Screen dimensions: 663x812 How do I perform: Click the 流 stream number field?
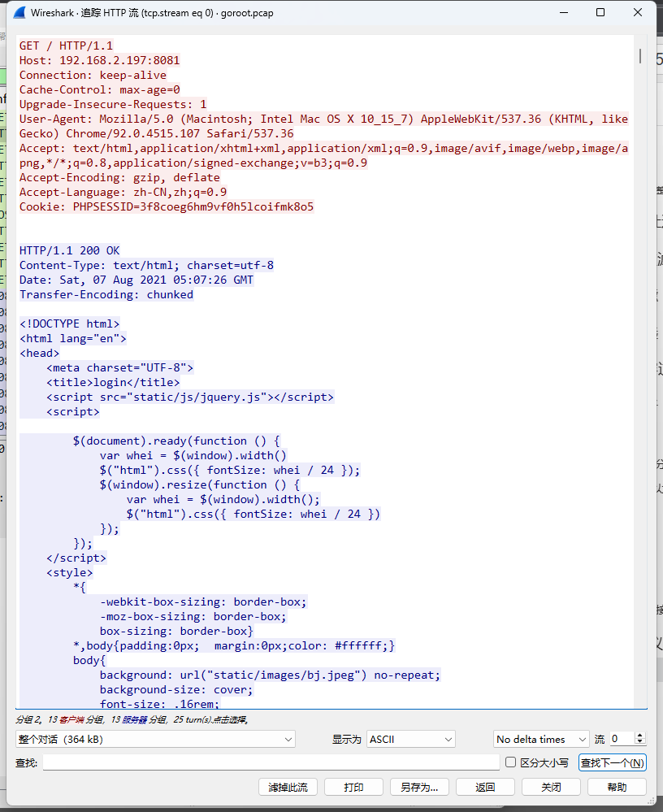(622, 739)
